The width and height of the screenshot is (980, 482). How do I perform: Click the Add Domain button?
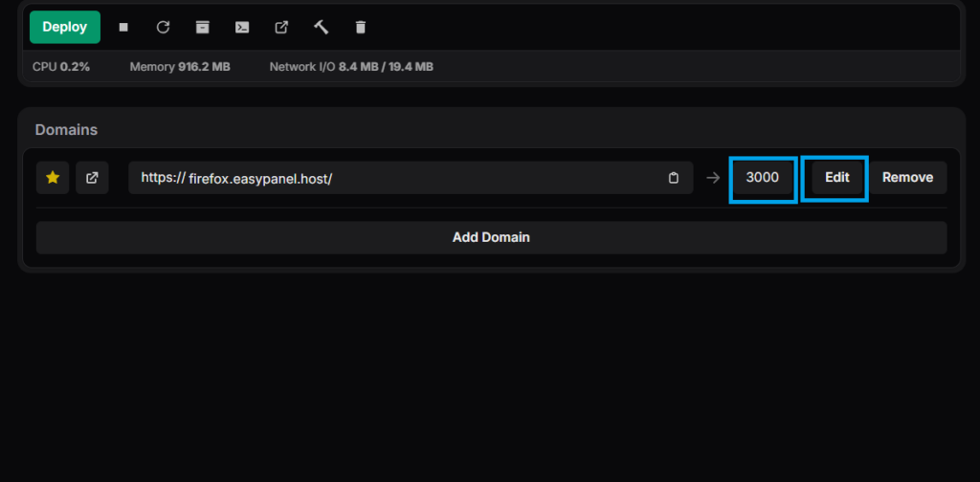(491, 237)
